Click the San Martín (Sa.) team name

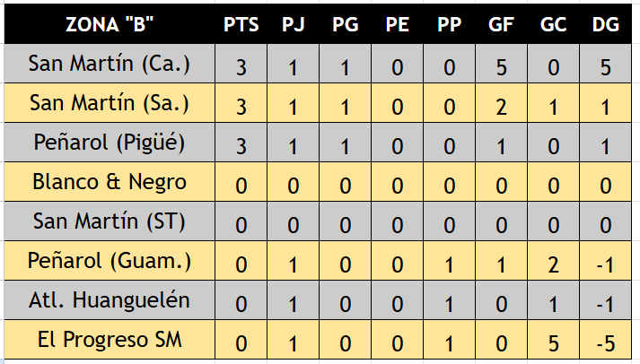point(110,103)
